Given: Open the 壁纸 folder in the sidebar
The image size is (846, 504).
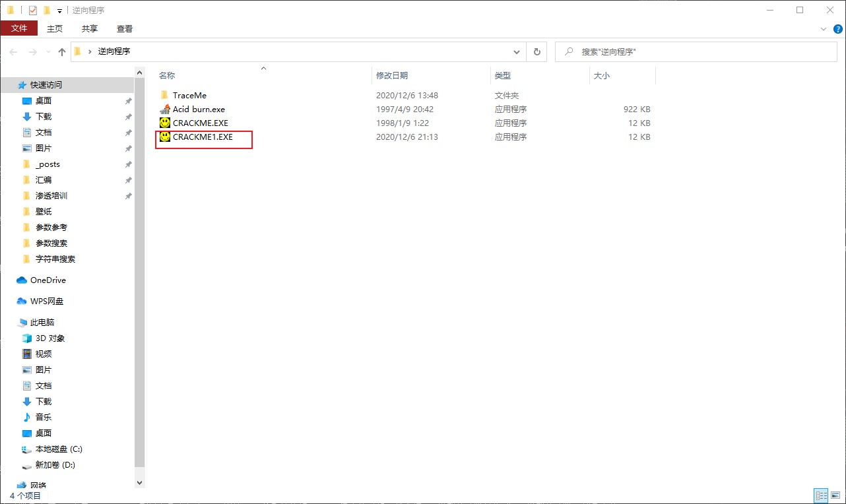Looking at the screenshot, I should pos(44,212).
